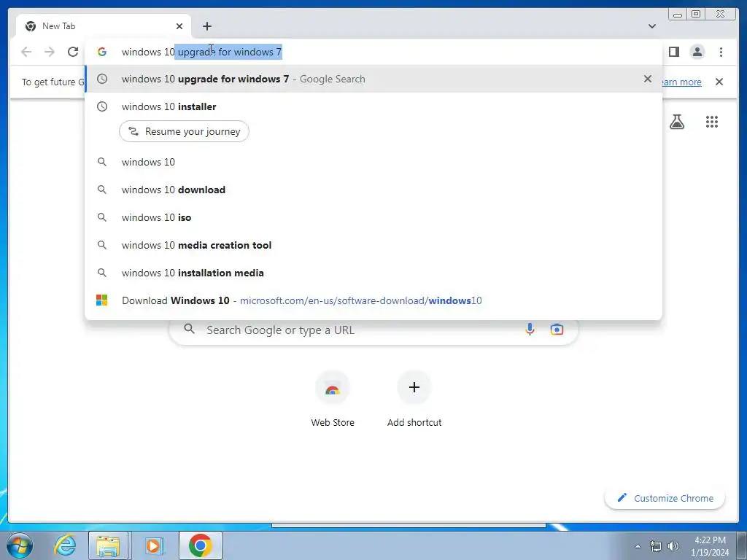Choose 'windows 10 upgrade for windows 7' suggestion
The height and width of the screenshot is (560, 747).
click(373, 79)
